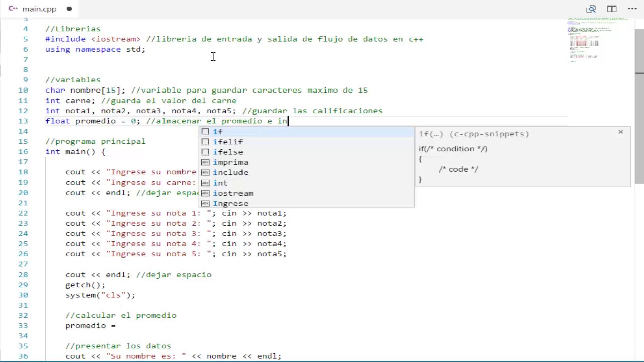Click the 'if(...) (c-cpp-snippets)' detail header

point(474,134)
